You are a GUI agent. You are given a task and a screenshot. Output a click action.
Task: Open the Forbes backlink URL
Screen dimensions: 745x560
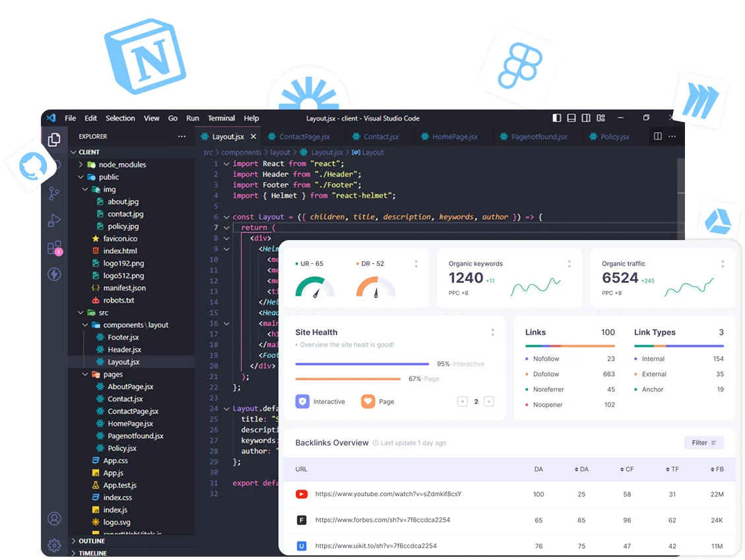click(382, 520)
